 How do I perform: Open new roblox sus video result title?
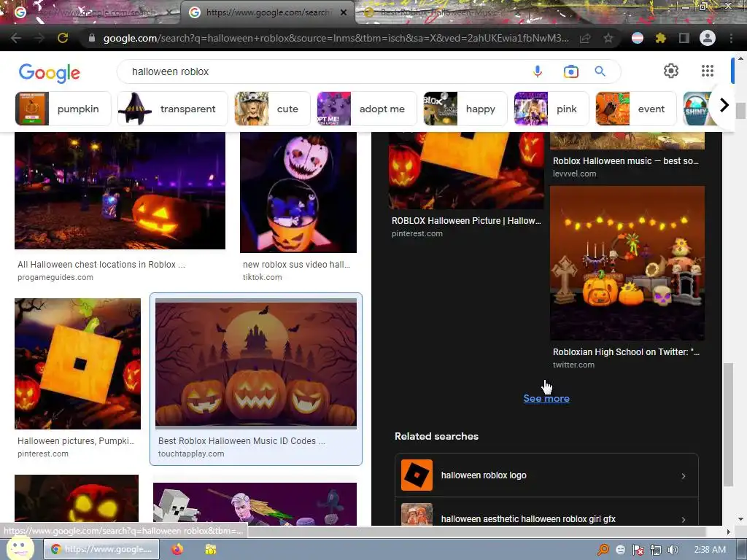click(x=296, y=264)
